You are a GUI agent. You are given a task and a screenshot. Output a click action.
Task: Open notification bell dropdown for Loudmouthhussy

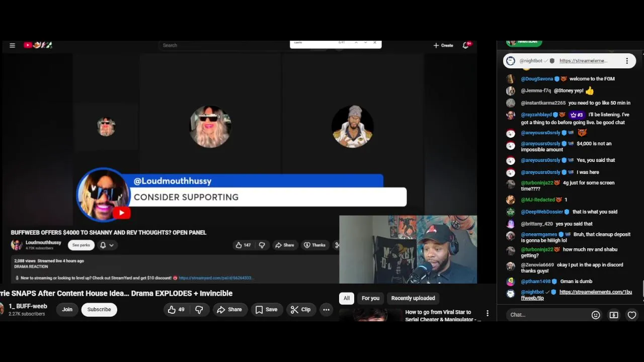107,245
